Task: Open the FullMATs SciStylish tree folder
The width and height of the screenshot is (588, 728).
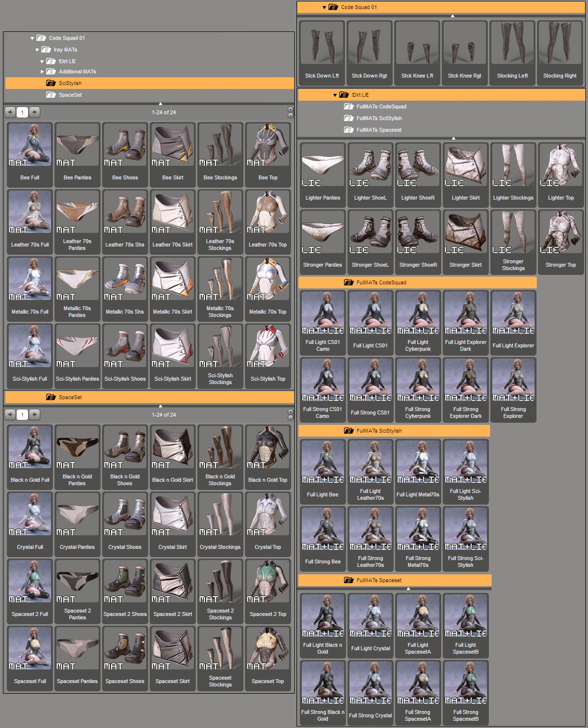Action: coord(373,118)
